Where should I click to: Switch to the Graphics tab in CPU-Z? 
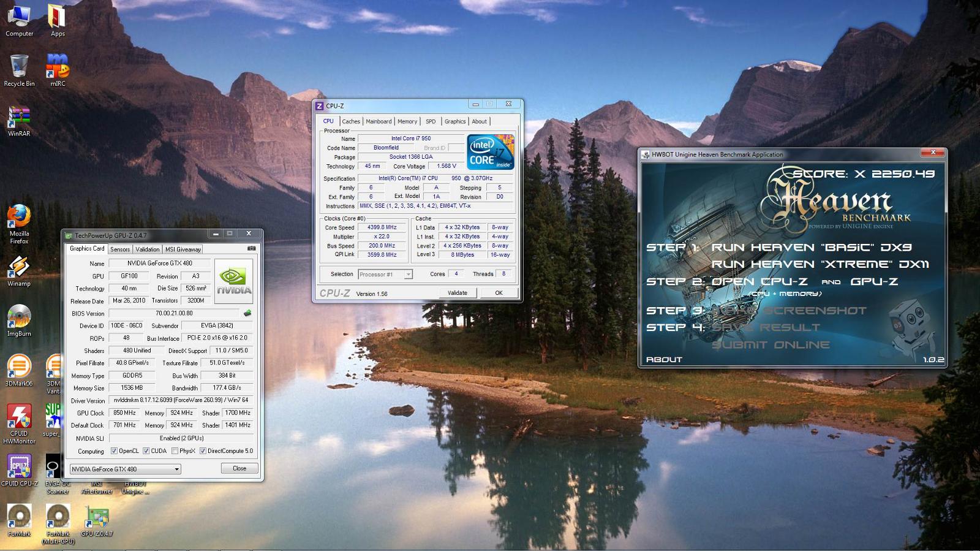pos(455,121)
